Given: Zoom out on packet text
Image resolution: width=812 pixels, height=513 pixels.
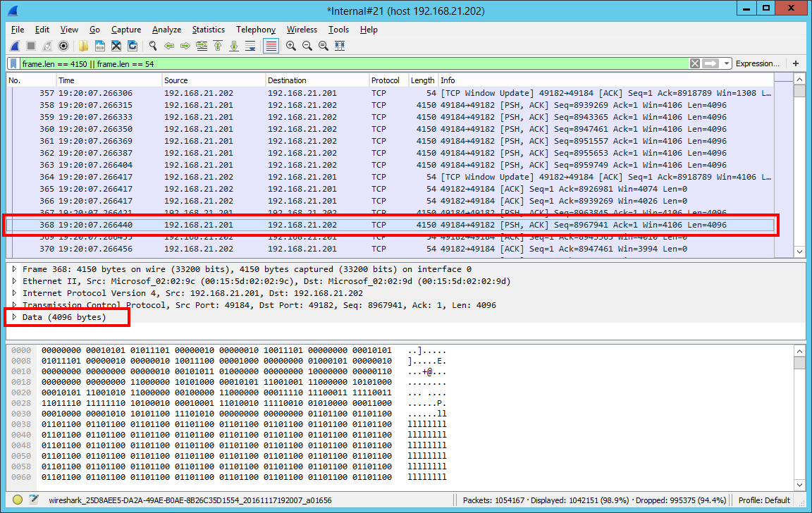Looking at the screenshot, I should point(307,46).
